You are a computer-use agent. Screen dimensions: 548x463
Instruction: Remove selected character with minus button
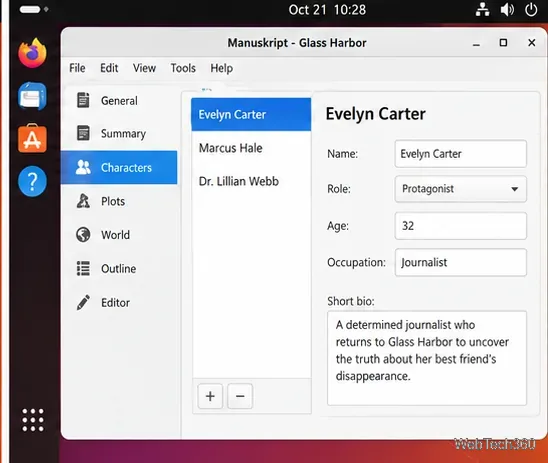(240, 396)
